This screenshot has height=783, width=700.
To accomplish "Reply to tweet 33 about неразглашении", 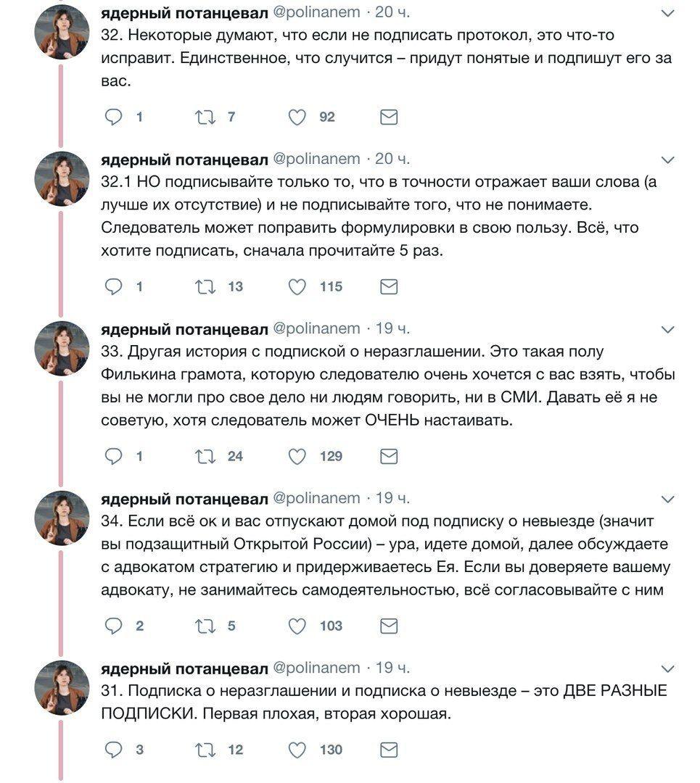I will [113, 456].
